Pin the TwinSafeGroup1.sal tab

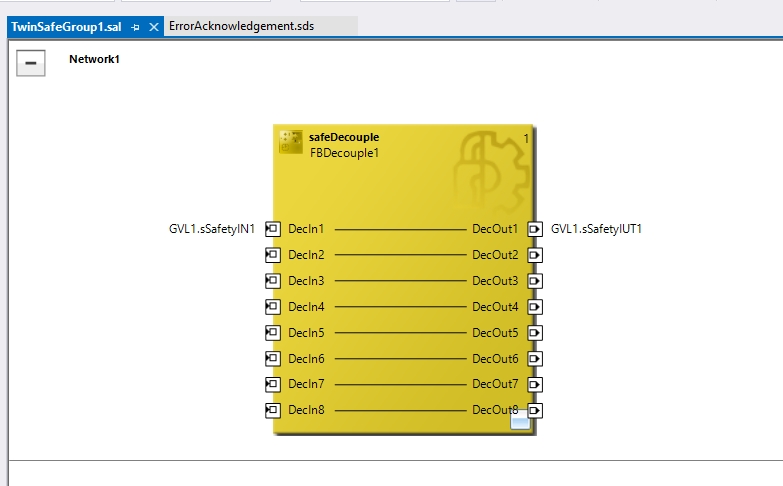click(x=135, y=27)
